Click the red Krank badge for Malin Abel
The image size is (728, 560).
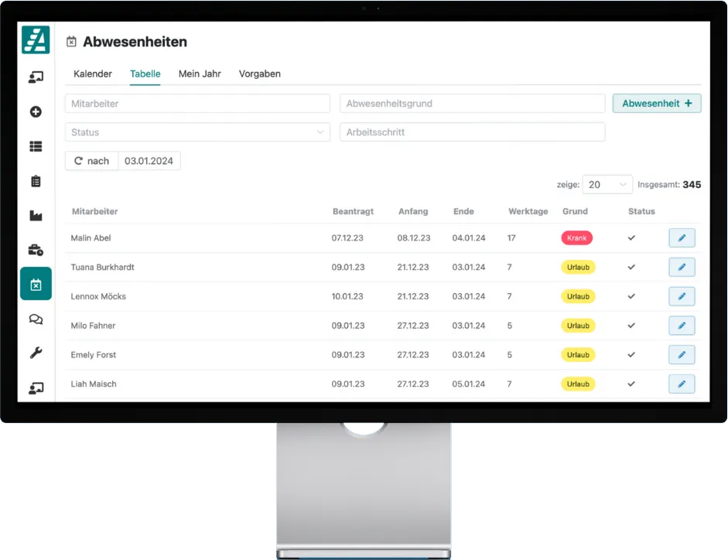coord(576,238)
